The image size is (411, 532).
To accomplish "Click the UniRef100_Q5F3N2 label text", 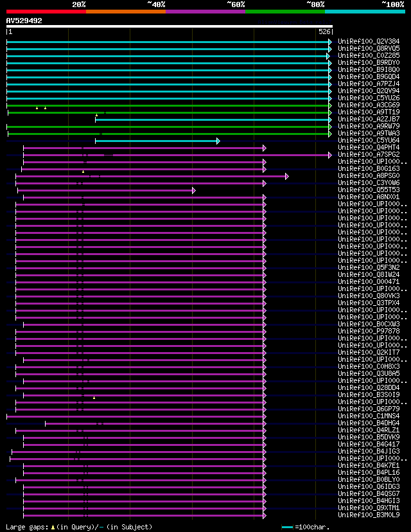I will click(x=369, y=268).
